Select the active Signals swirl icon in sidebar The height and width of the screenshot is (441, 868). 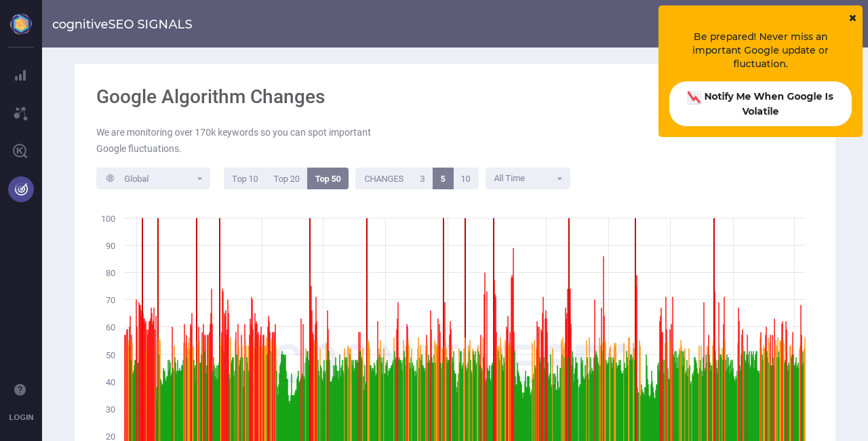click(x=20, y=189)
